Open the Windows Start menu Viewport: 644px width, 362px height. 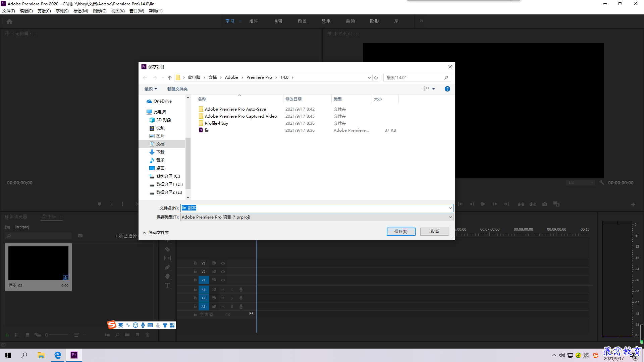click(x=8, y=355)
